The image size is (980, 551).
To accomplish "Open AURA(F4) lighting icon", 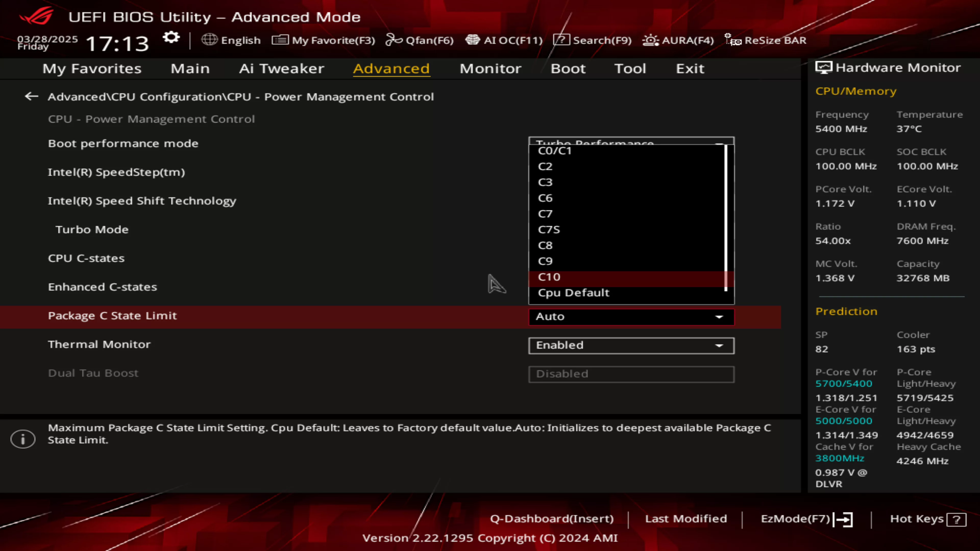I will click(x=651, y=40).
